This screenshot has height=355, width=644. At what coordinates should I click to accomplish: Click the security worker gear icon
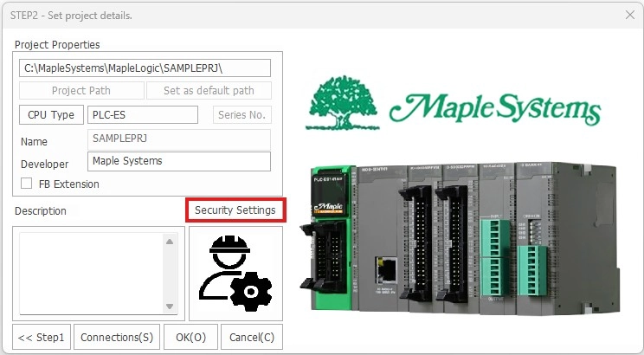click(235, 274)
